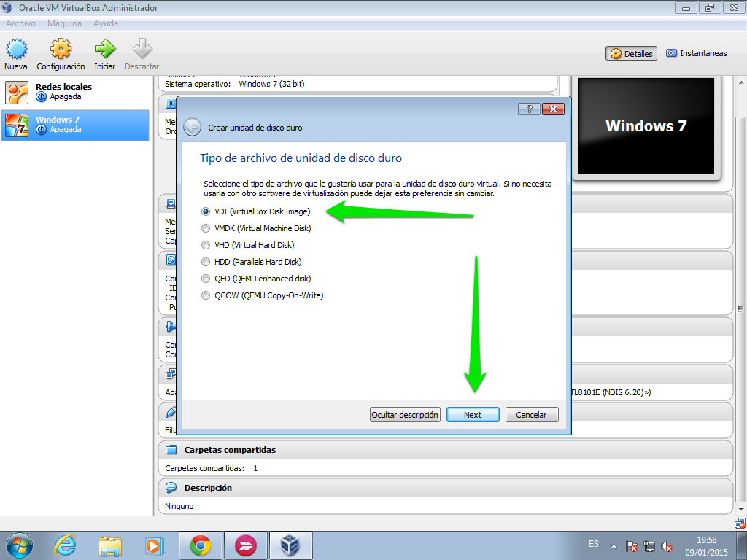This screenshot has height=560, width=747.
Task: Click the Action Center flag tray icon
Action: point(631,547)
